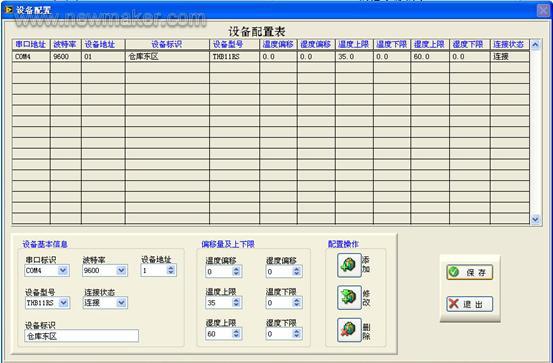The height and width of the screenshot is (363, 553).
Task: Click the 修改 (modify device) icon button
Action: [x=349, y=297]
